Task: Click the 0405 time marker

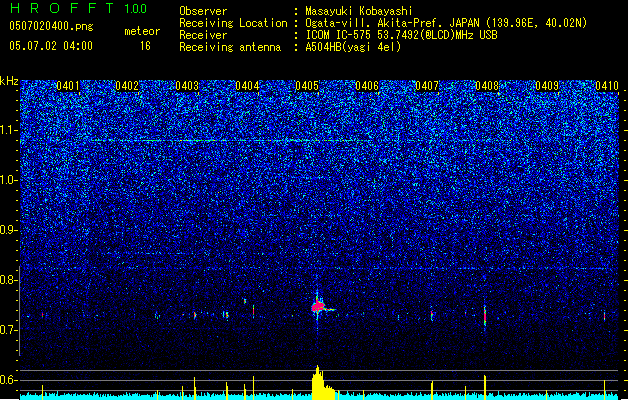Action: (x=307, y=85)
